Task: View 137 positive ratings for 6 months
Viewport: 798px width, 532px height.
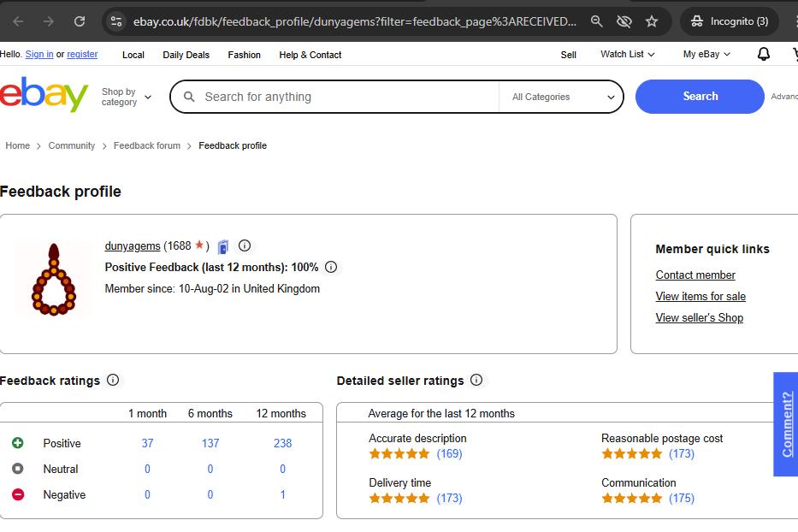Action: tap(210, 443)
